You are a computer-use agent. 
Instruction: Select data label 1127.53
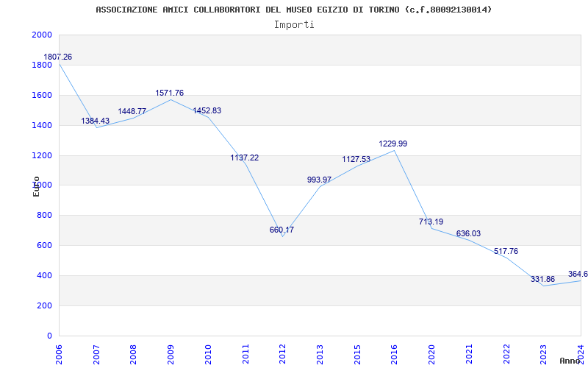(356, 159)
